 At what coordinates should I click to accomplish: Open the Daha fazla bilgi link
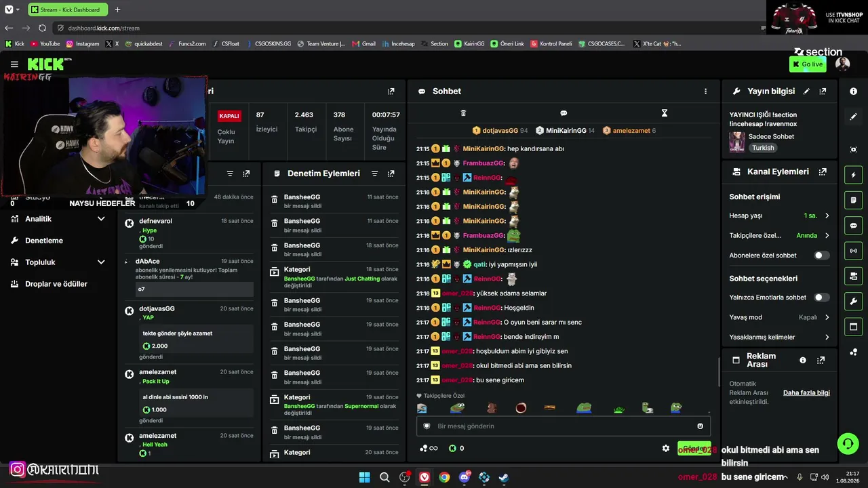pyautogui.click(x=806, y=392)
